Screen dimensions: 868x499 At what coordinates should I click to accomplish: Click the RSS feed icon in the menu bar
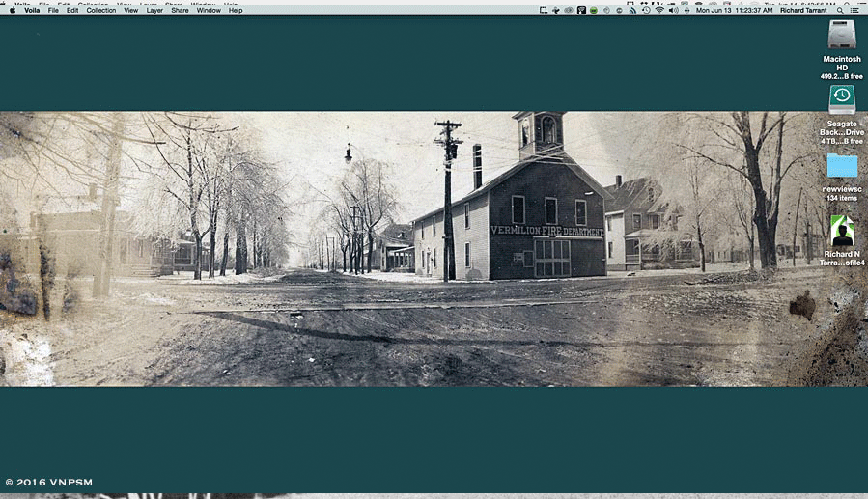[632, 10]
